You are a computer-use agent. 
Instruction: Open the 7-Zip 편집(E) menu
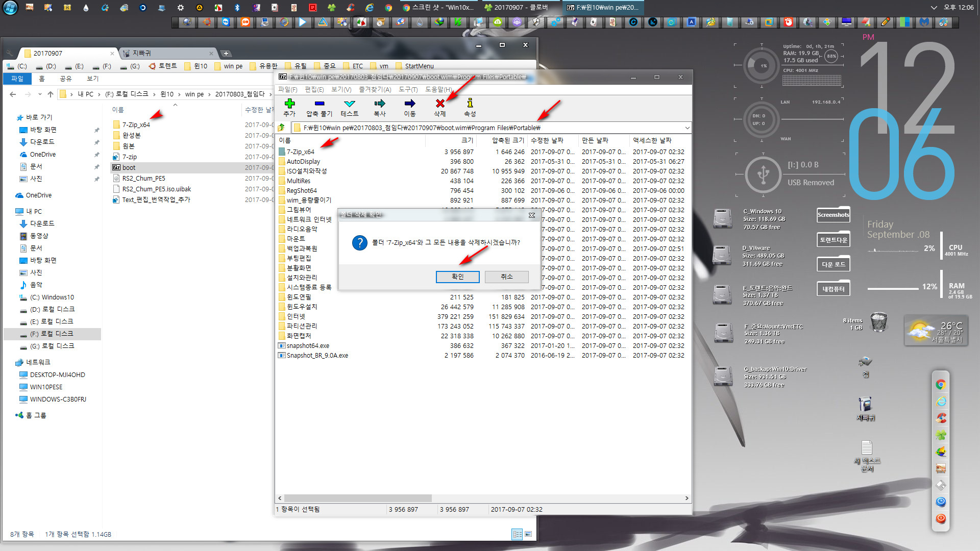tap(314, 89)
